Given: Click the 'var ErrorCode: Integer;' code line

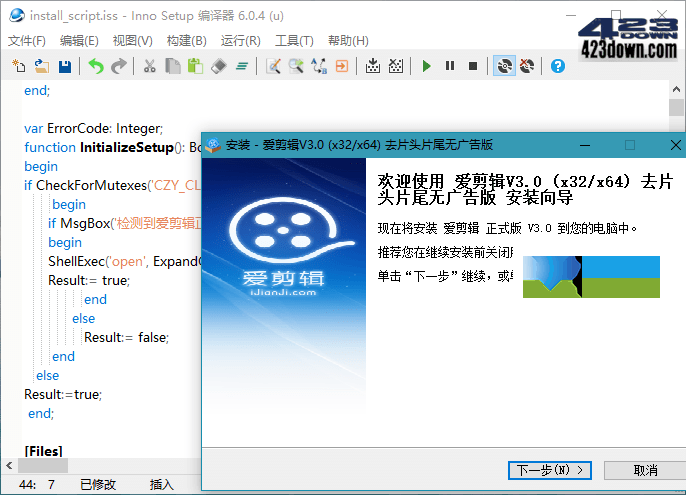Looking at the screenshot, I should point(93,128).
